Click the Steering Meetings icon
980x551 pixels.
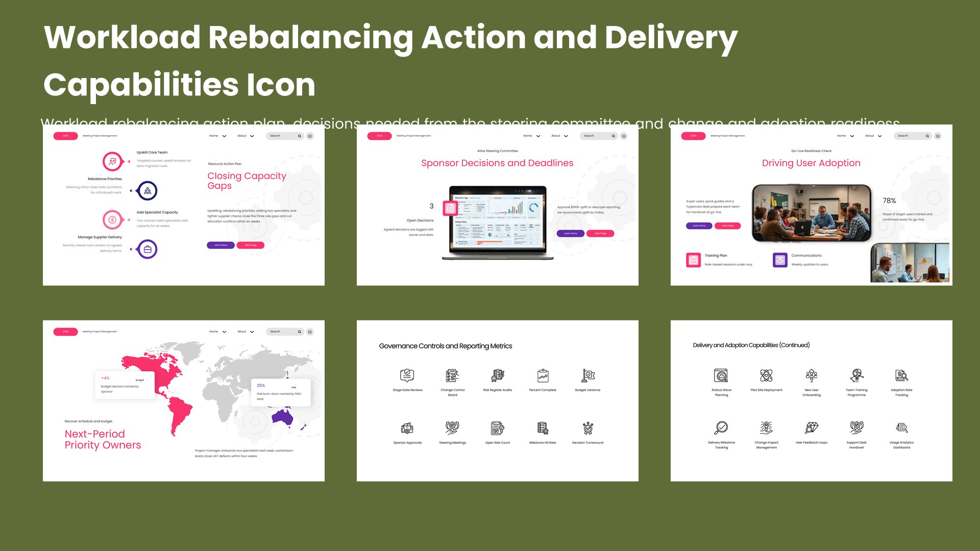[x=452, y=428]
